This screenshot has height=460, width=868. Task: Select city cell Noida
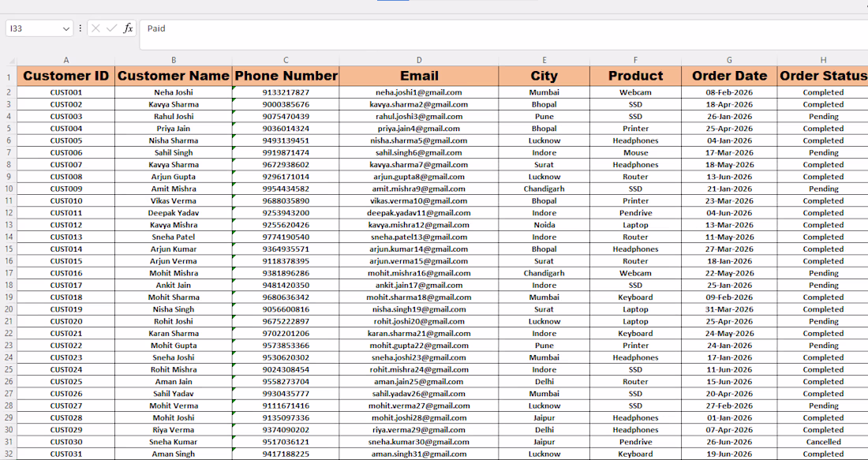[x=544, y=225]
